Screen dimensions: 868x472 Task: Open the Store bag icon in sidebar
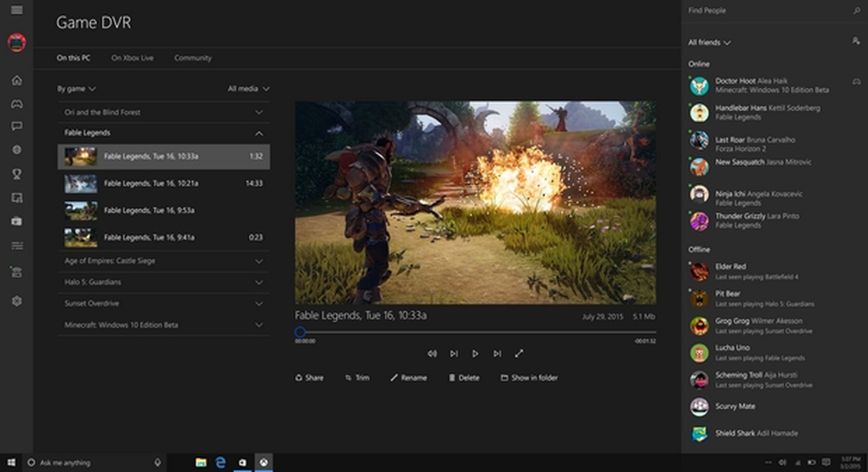[17, 221]
